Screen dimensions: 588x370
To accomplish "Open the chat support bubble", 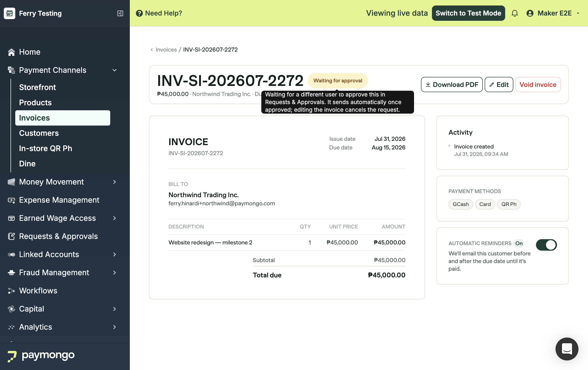I will coord(567,349).
